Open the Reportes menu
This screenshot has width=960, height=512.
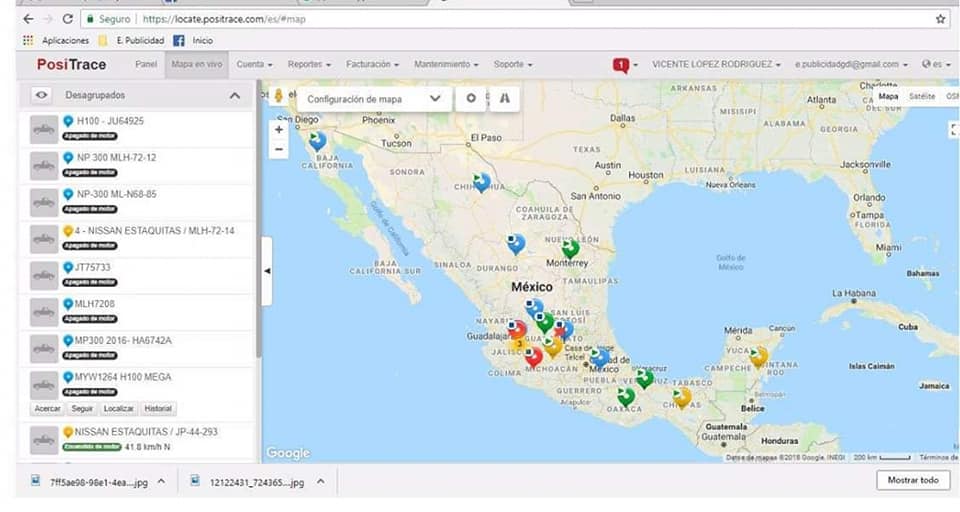(309, 64)
